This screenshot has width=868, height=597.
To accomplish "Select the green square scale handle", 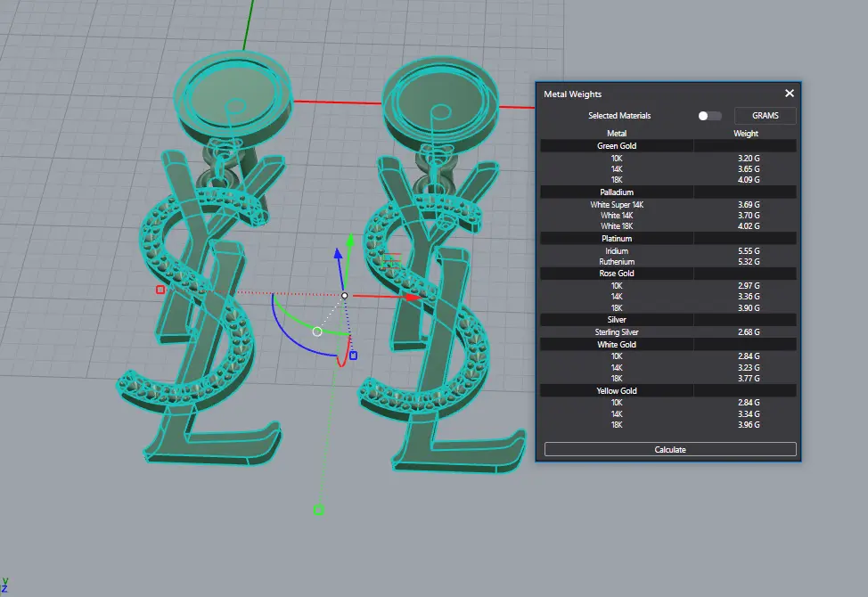I will tap(319, 511).
